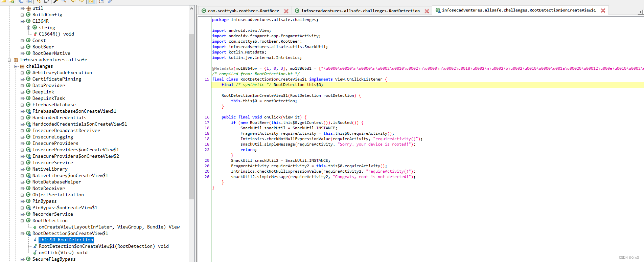
Task: Click the Const class icon
Action: pos(28,40)
